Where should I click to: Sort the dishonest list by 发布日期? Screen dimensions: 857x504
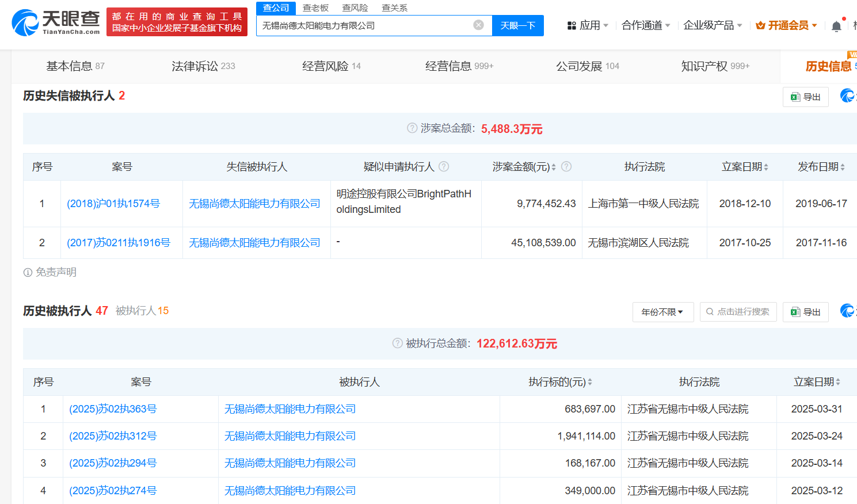coord(843,167)
